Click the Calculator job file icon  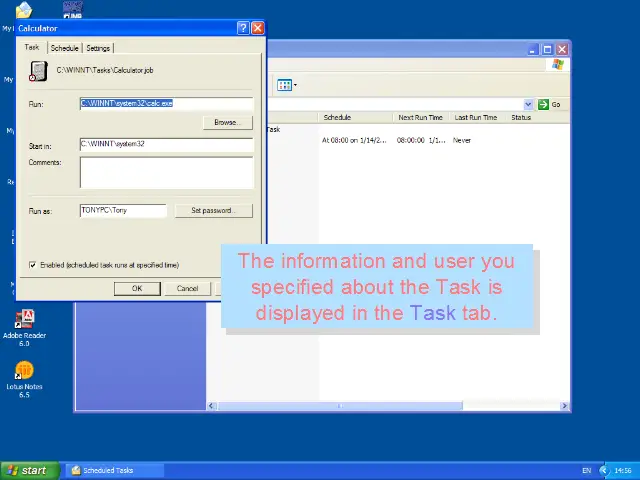(38, 71)
